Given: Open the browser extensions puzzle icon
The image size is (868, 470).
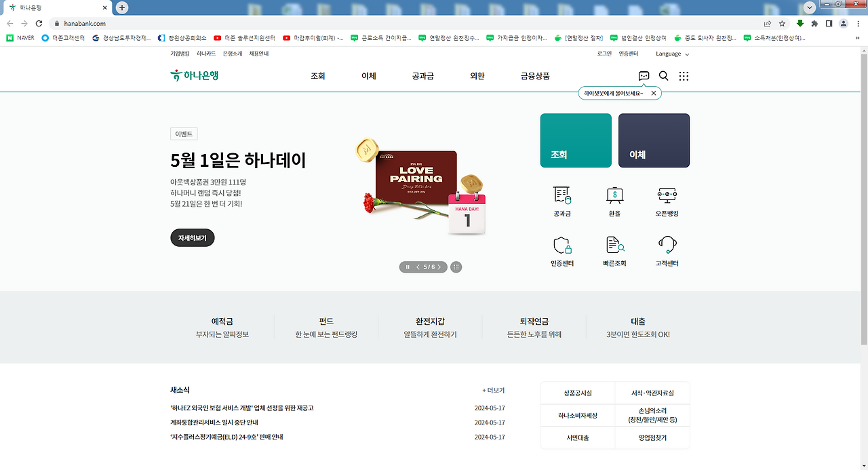Looking at the screenshot, I should coord(814,23).
